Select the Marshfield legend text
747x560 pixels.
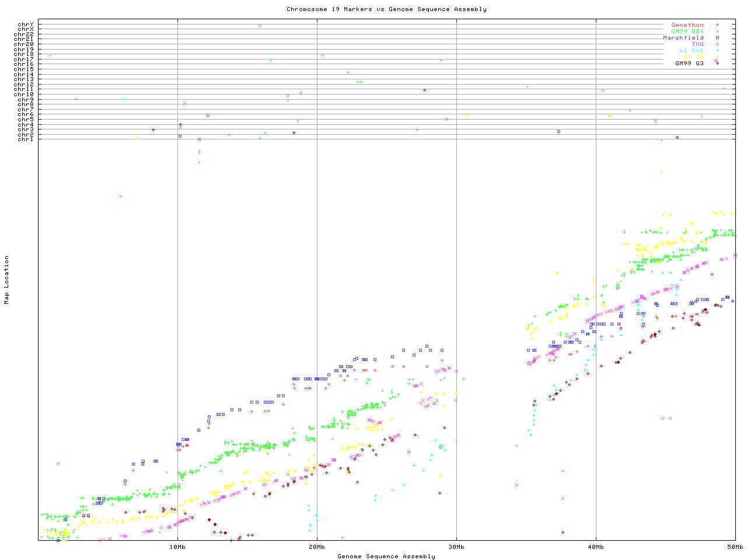tap(683, 38)
